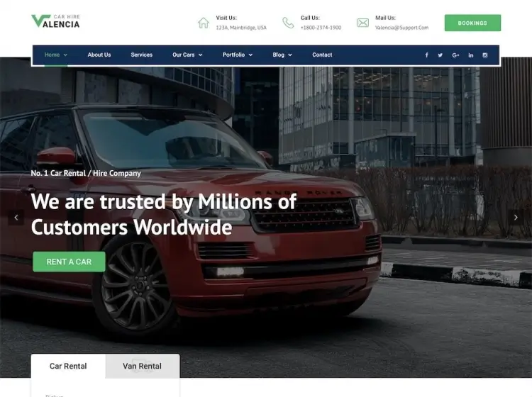Open the About Us page

pyautogui.click(x=99, y=55)
